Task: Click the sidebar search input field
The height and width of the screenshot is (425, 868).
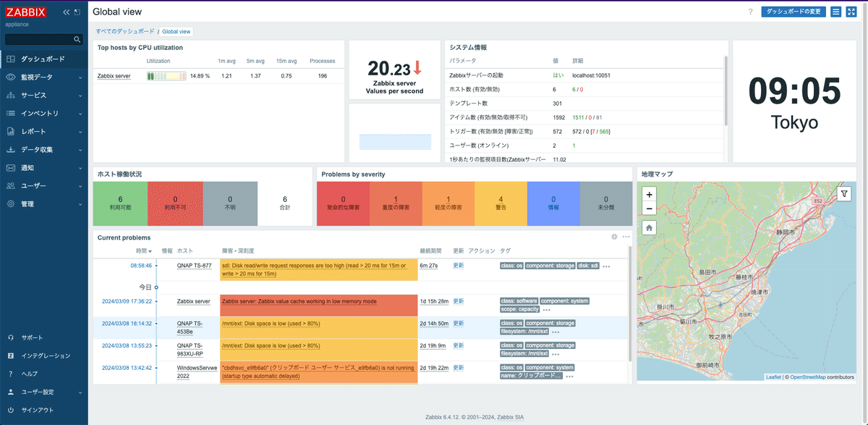Action: click(x=43, y=39)
